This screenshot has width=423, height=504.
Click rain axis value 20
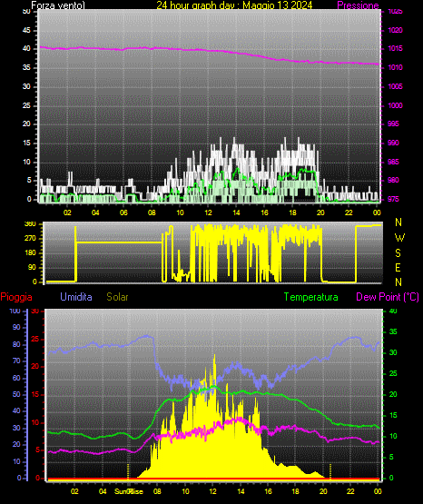coord(35,367)
